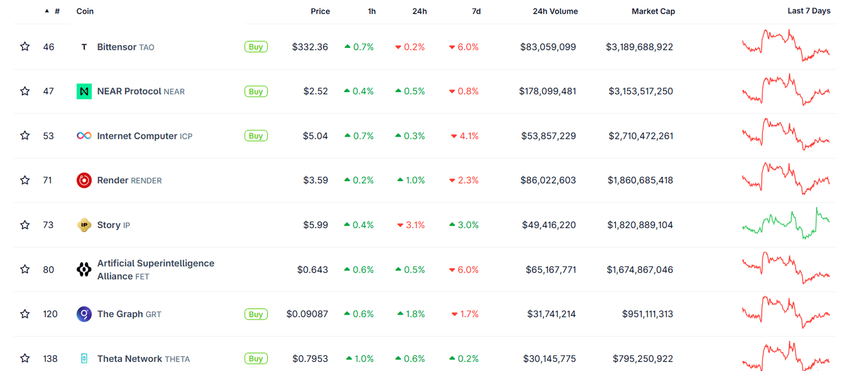This screenshot has width=868, height=371.
Task: Sort coins by 24h Volume header
Action: (555, 11)
